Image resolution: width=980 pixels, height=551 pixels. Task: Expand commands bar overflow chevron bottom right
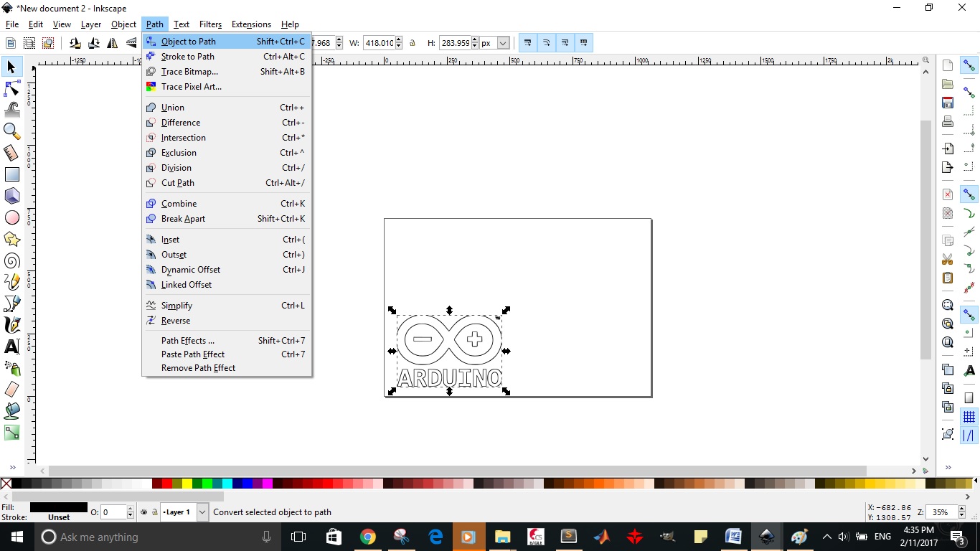point(947,468)
